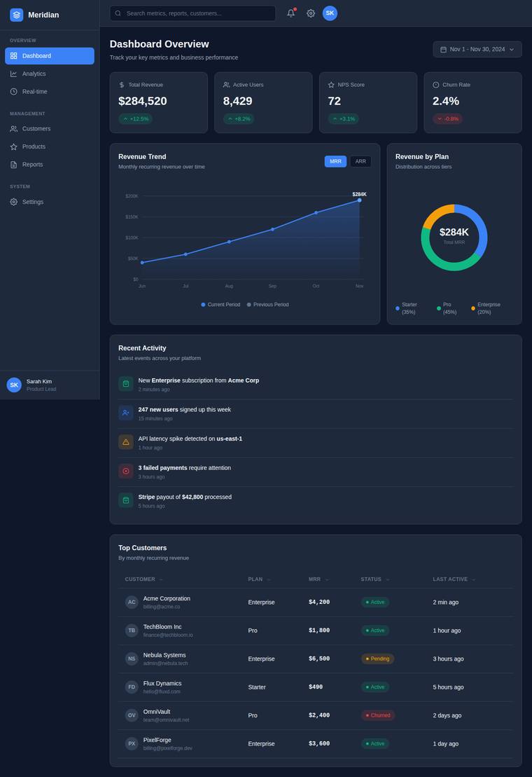Sort table by Plan column

pos(259,579)
